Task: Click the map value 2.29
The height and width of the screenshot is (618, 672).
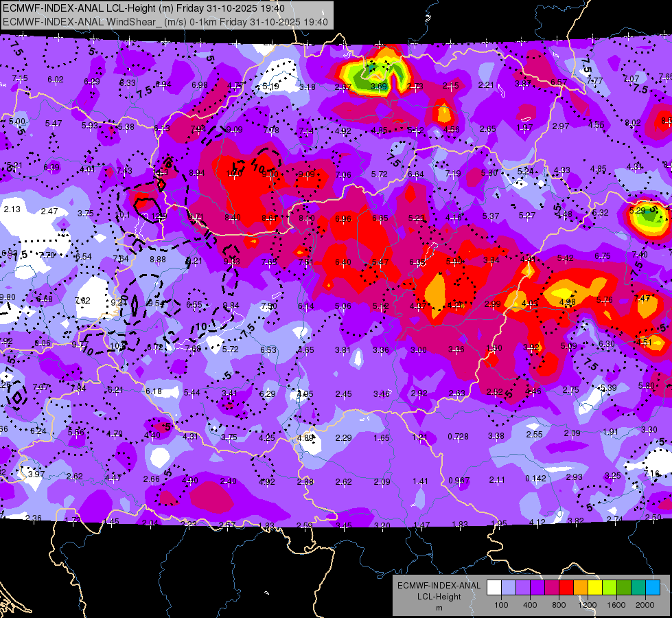Action: point(343,438)
